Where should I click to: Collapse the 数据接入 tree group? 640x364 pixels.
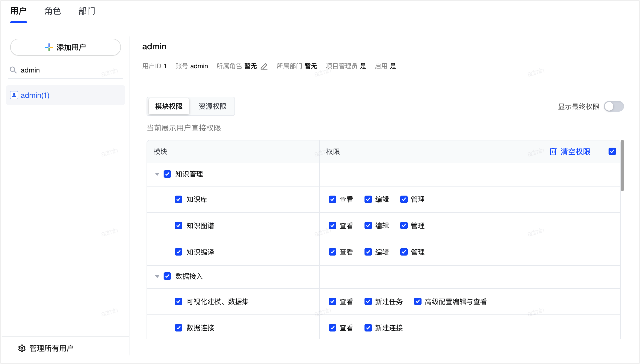(x=157, y=276)
